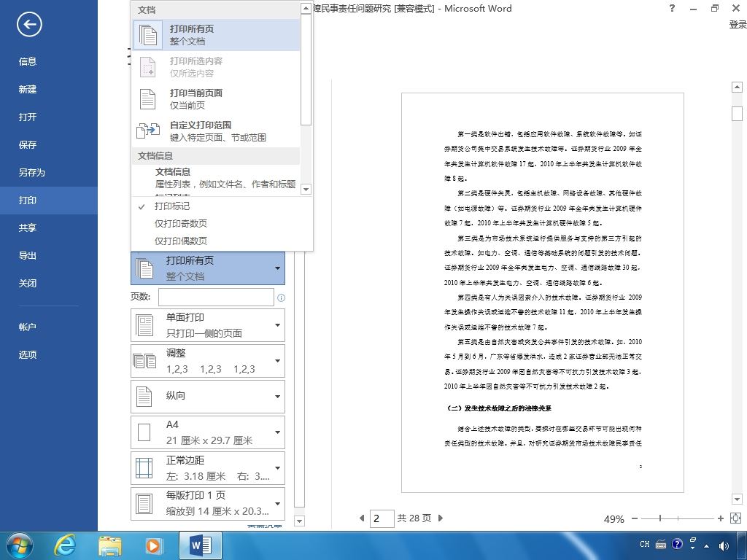Click the portrait orientation icon
The height and width of the screenshot is (560, 747).
[x=144, y=396]
